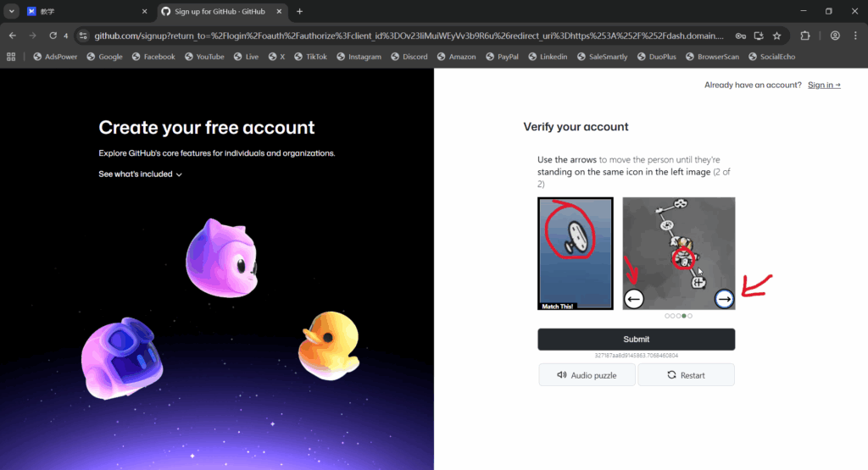Open the browser extensions puzzle icon
Screen dimensions: 868x470
[x=805, y=36]
